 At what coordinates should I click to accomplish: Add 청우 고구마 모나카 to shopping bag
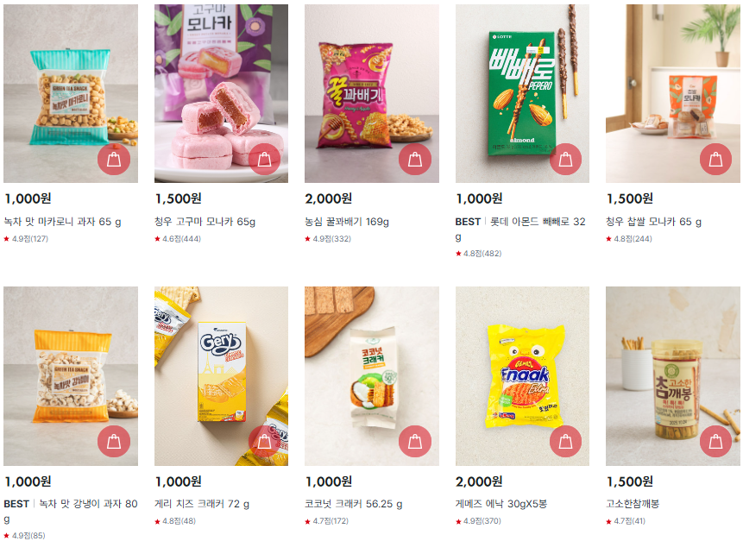264,159
